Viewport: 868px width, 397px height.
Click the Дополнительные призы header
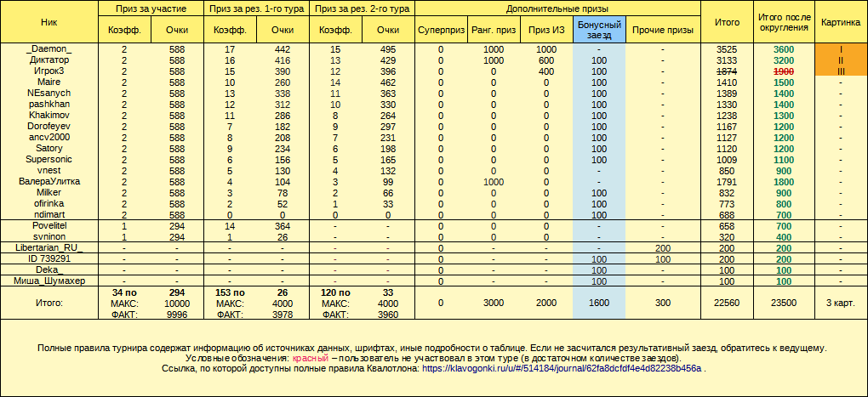tap(557, 9)
